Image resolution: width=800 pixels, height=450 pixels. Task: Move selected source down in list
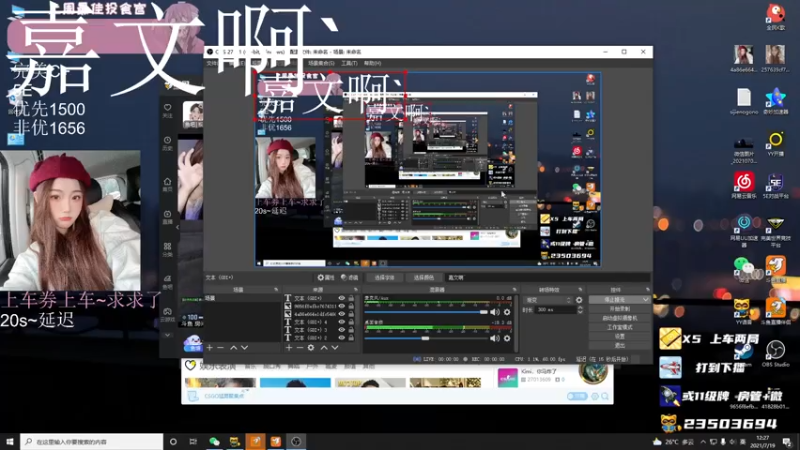pyautogui.click(x=335, y=347)
